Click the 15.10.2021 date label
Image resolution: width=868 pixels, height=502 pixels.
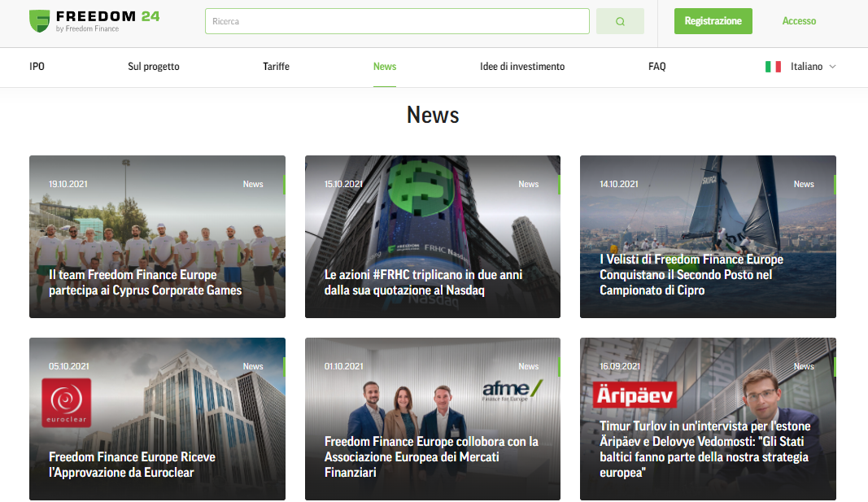(343, 184)
